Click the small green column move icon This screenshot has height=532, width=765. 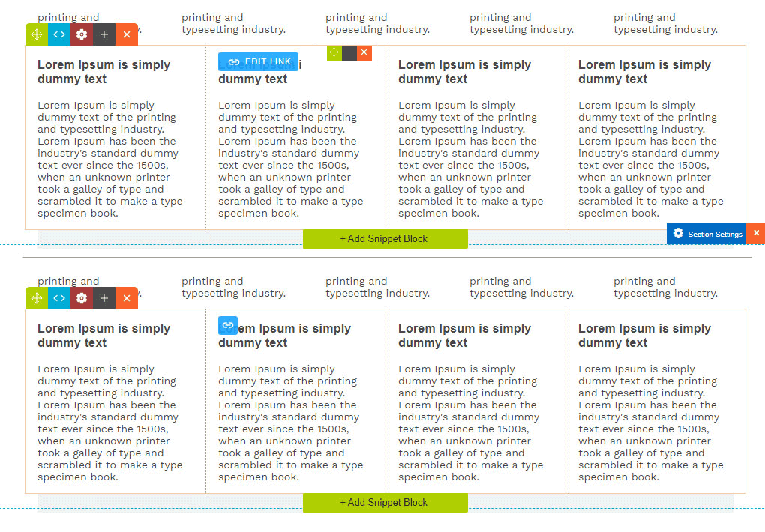[334, 52]
